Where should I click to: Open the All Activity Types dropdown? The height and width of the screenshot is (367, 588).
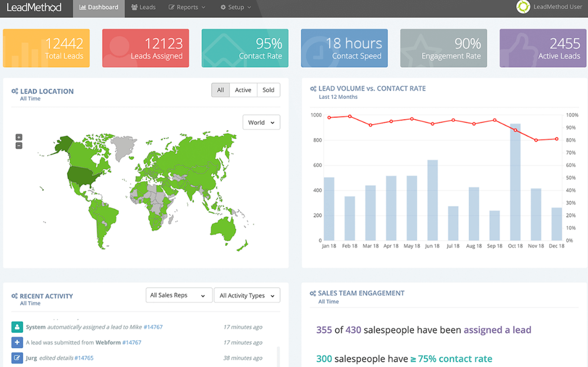(247, 295)
